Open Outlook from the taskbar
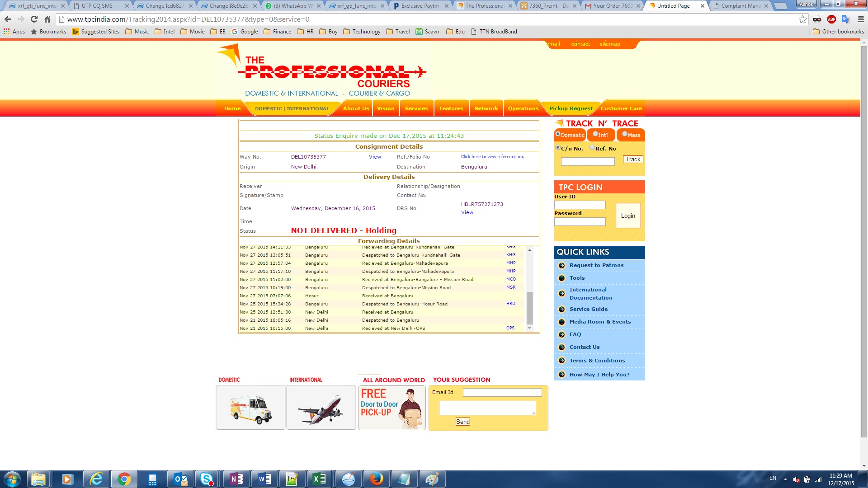The height and width of the screenshot is (488, 868). 180,479
